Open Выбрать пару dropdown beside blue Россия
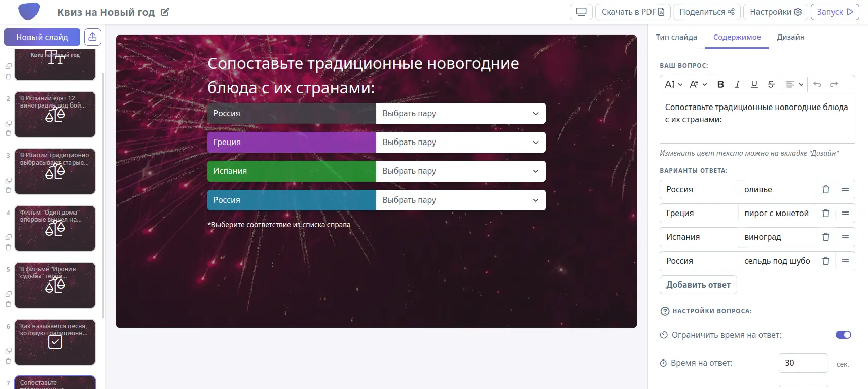 coord(460,200)
